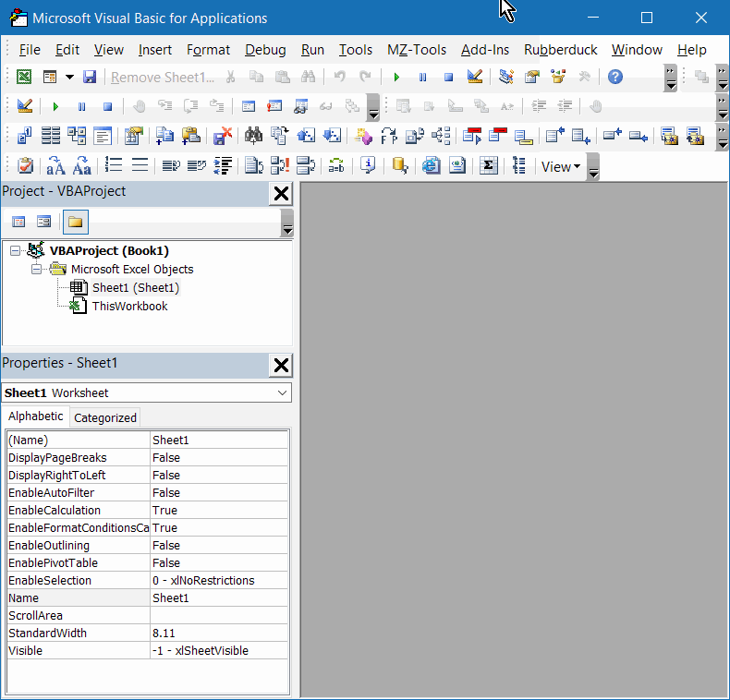The width and height of the screenshot is (730, 700).
Task: Click View Object icon in Project Explorer
Action: pos(44,222)
